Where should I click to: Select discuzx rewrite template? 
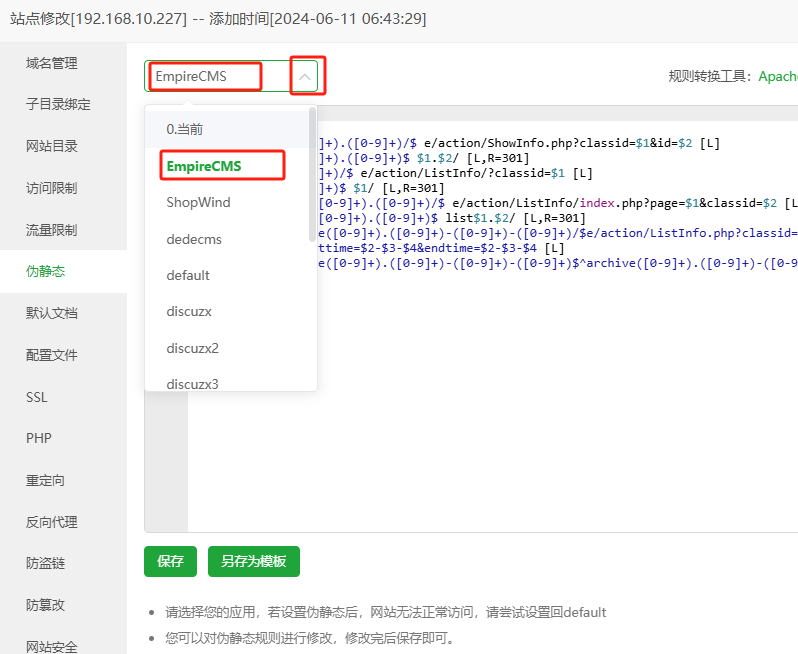[227, 311]
